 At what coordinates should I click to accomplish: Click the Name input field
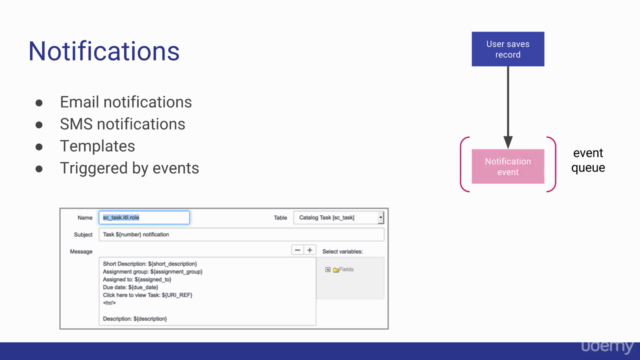pyautogui.click(x=144, y=218)
